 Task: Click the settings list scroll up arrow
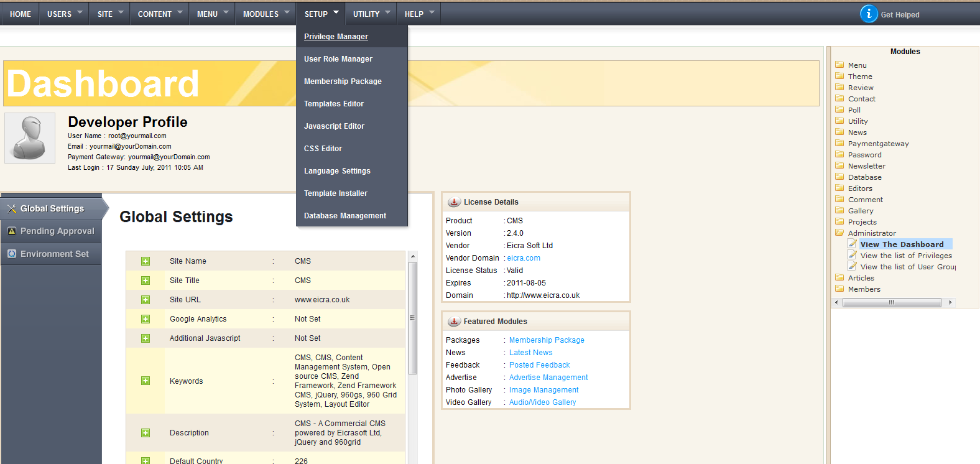tap(412, 256)
